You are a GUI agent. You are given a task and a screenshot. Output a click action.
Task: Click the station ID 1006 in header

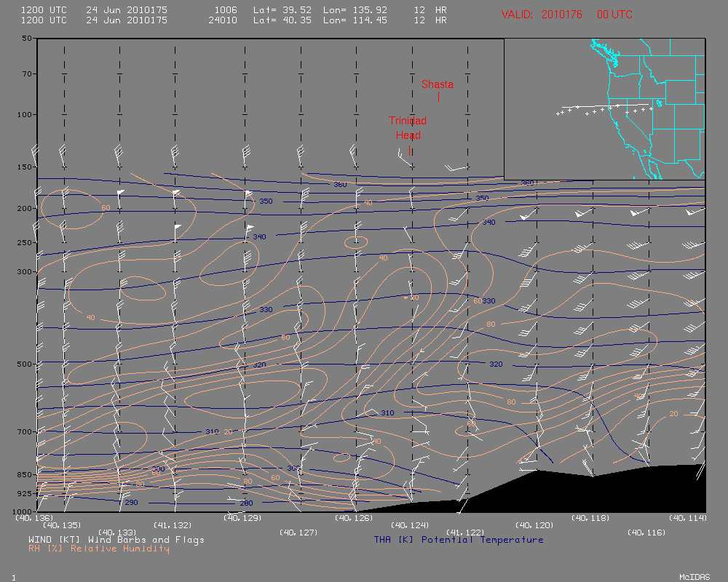[x=226, y=9]
